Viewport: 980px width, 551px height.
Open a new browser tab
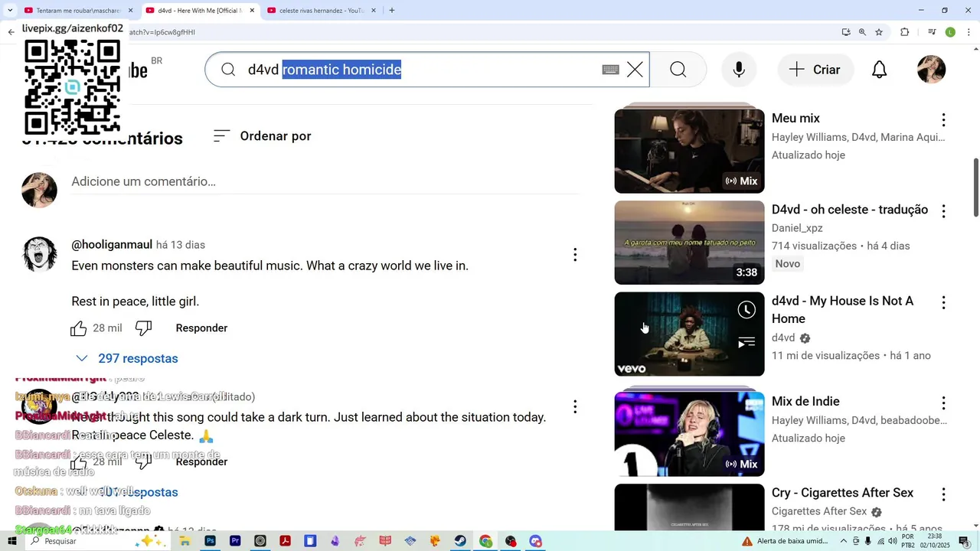click(392, 11)
